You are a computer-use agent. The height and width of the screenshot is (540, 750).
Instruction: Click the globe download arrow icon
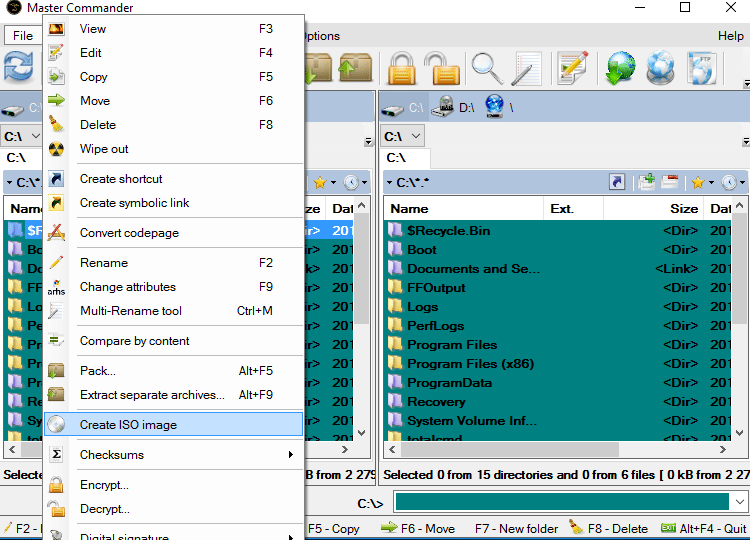(x=620, y=68)
